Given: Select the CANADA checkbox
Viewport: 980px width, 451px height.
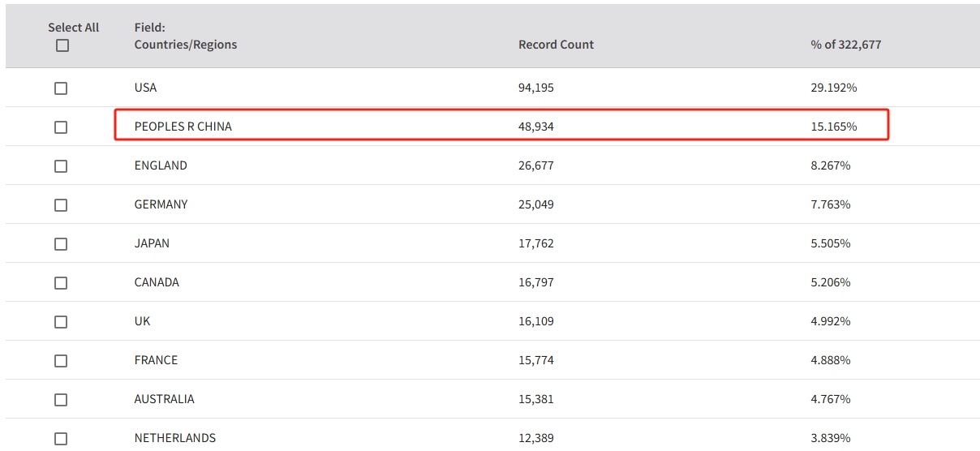Looking at the screenshot, I should click(61, 283).
